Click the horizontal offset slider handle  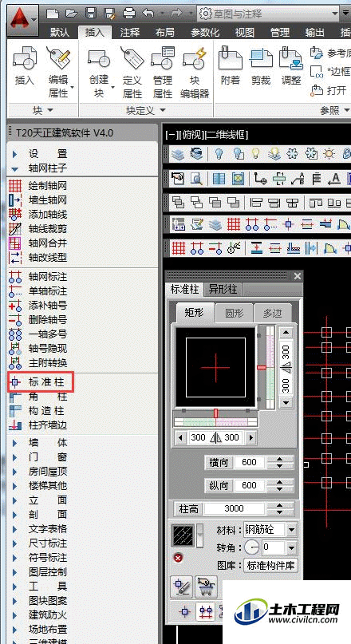coord(216,413)
